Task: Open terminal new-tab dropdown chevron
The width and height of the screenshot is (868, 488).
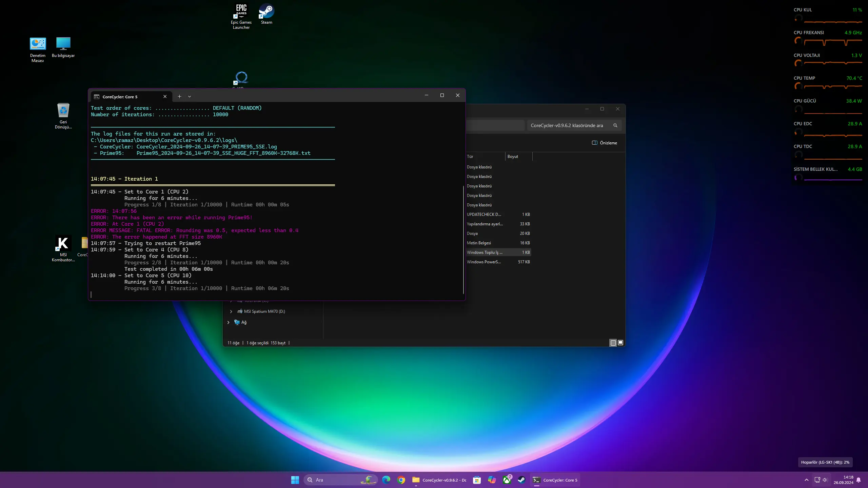Action: (190, 97)
